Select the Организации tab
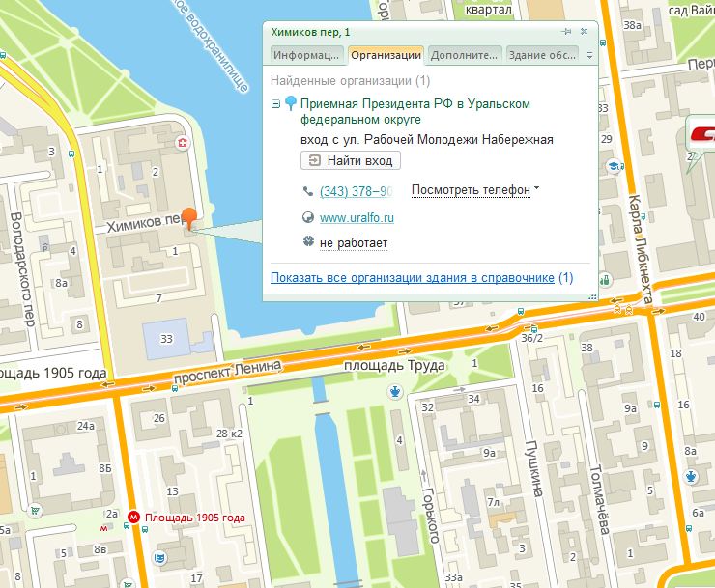This screenshot has width=715, height=588. tap(386, 55)
